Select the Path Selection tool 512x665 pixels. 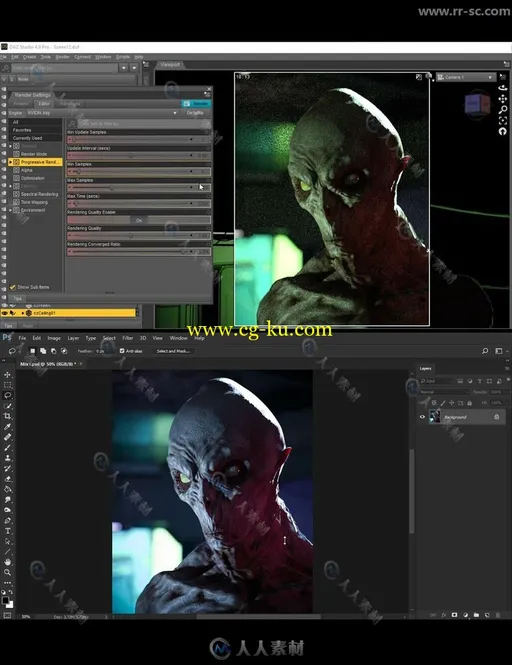pyautogui.click(x=7, y=541)
